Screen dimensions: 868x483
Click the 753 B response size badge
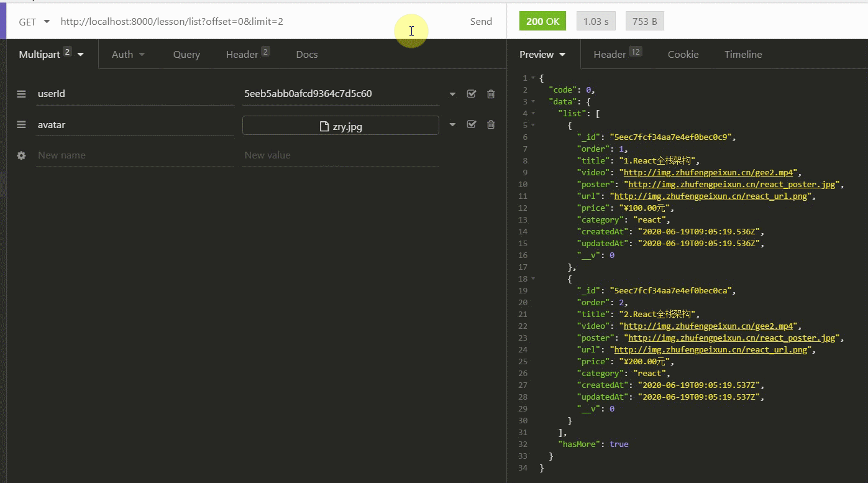(x=644, y=21)
